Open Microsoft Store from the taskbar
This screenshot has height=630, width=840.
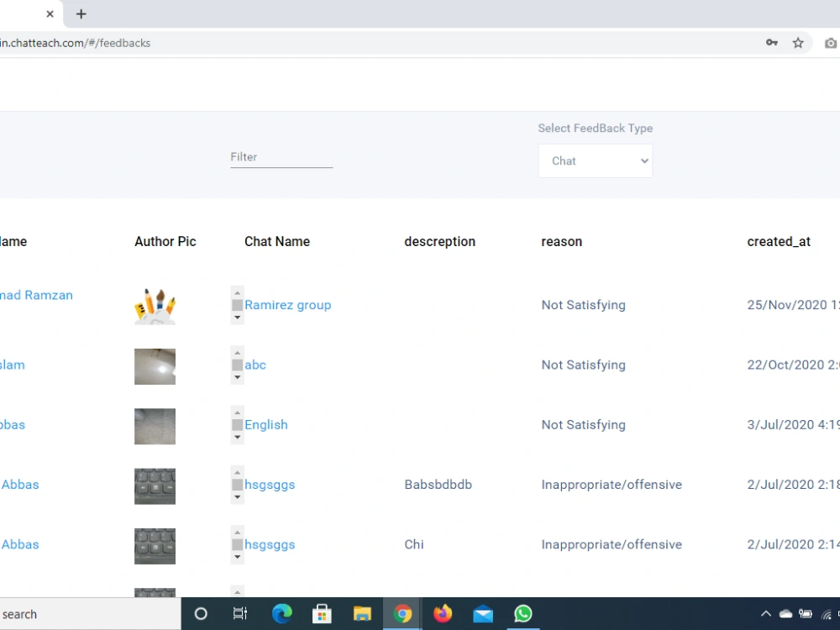[x=322, y=613]
